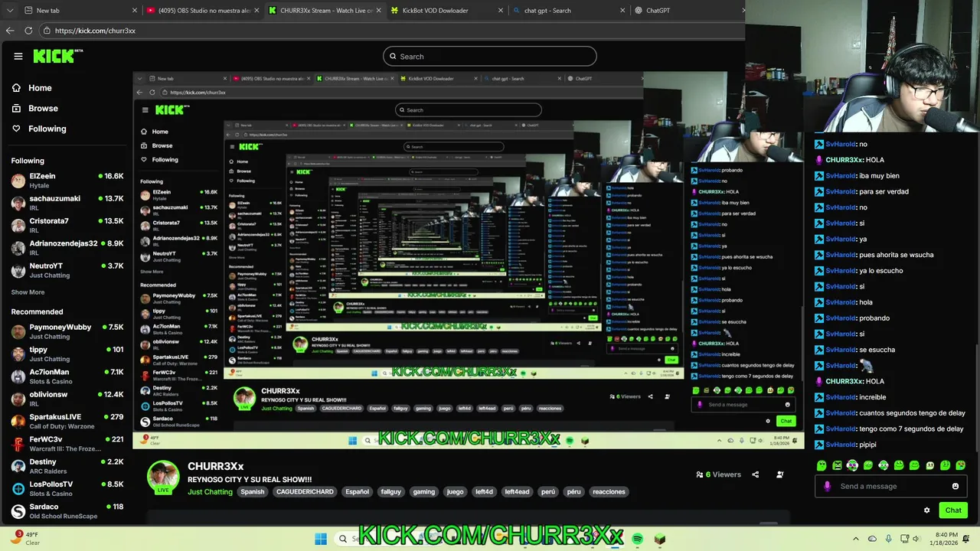Open SpartakusLIVE in Recommended sidebar list
The height and width of the screenshot is (551, 980).
[x=67, y=421]
